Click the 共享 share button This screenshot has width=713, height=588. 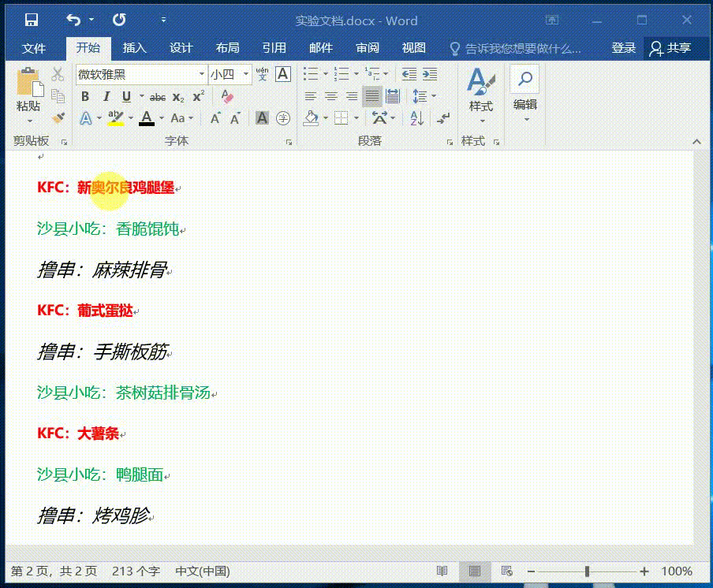click(674, 47)
